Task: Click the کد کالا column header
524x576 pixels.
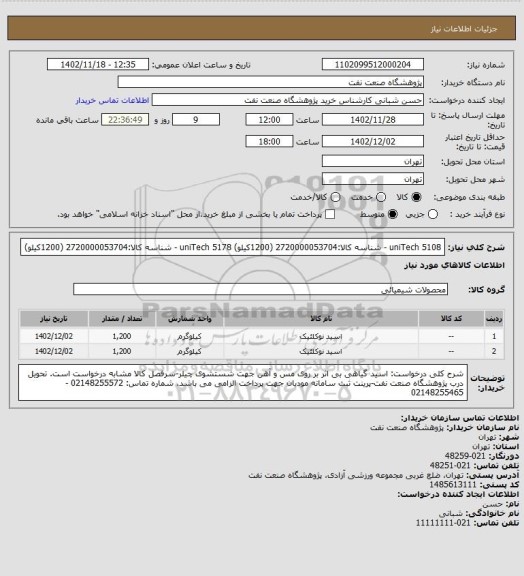Action: point(451,319)
